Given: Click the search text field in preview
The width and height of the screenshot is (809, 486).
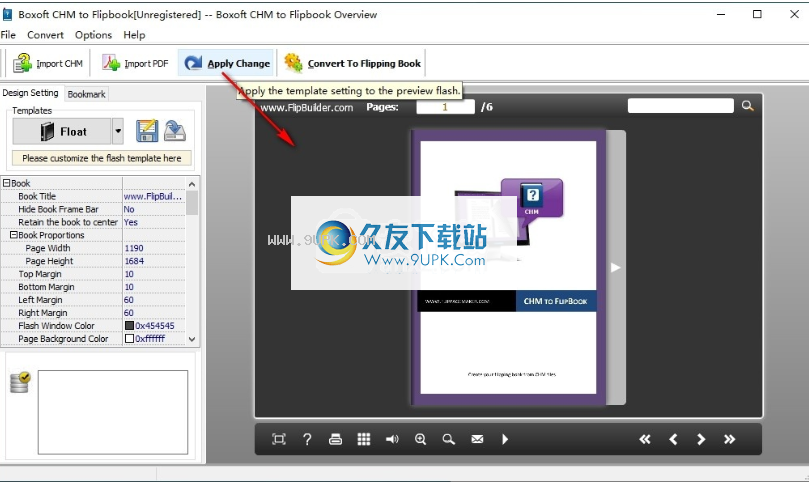Looking at the screenshot, I should 680,106.
